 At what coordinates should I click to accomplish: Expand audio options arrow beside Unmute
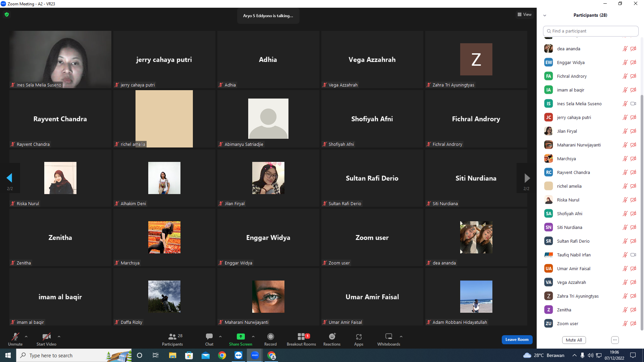26,337
